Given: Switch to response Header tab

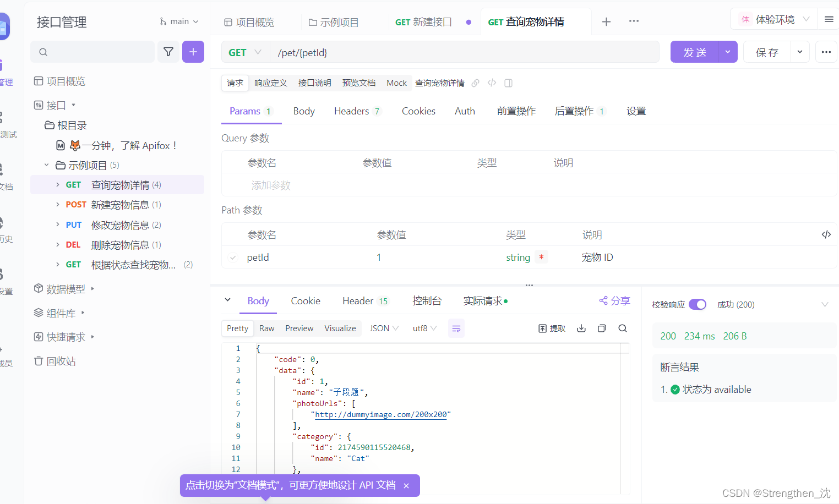Looking at the screenshot, I should click(x=365, y=301).
